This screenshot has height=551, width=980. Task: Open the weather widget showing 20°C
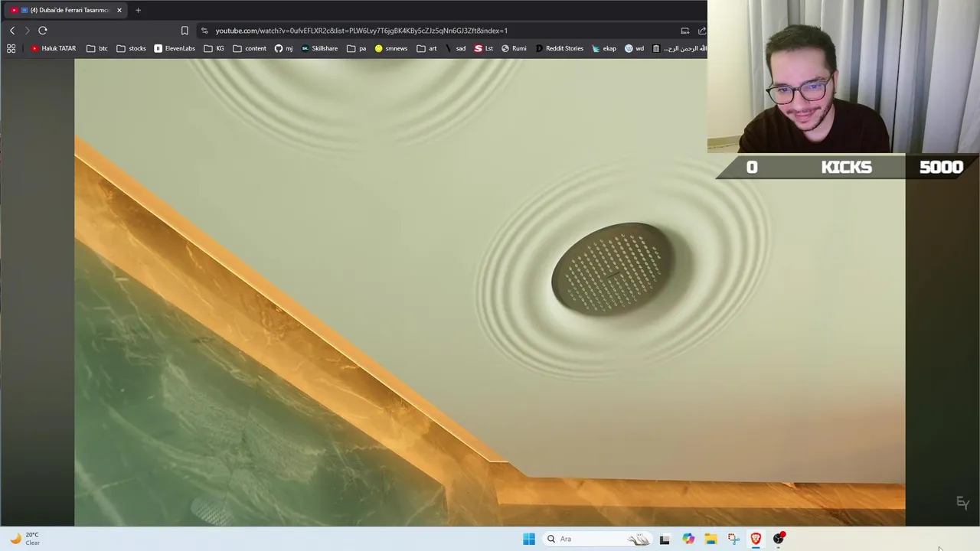(24, 539)
